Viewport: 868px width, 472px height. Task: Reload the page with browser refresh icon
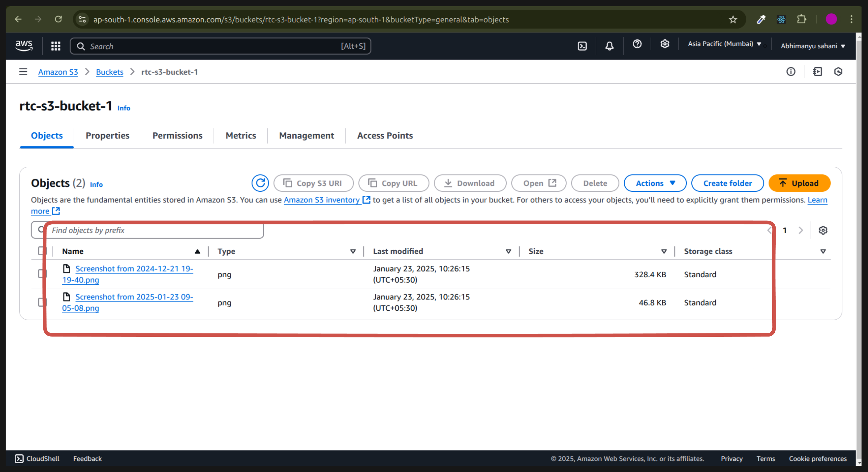58,19
